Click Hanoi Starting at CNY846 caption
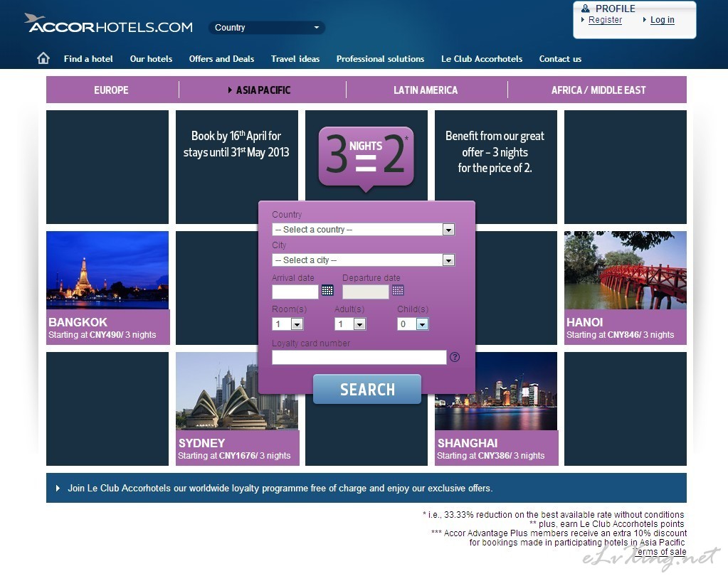The height and width of the screenshot is (581, 728). pyautogui.click(x=626, y=327)
